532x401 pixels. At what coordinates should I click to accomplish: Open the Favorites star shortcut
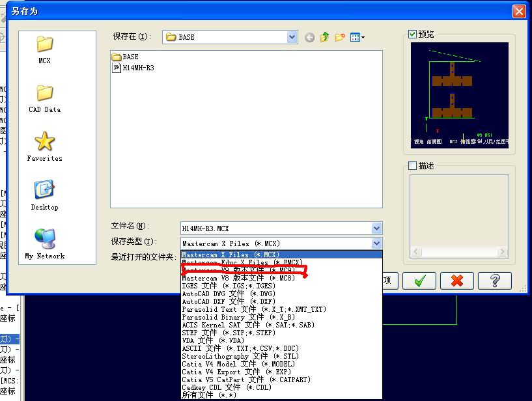point(44,147)
